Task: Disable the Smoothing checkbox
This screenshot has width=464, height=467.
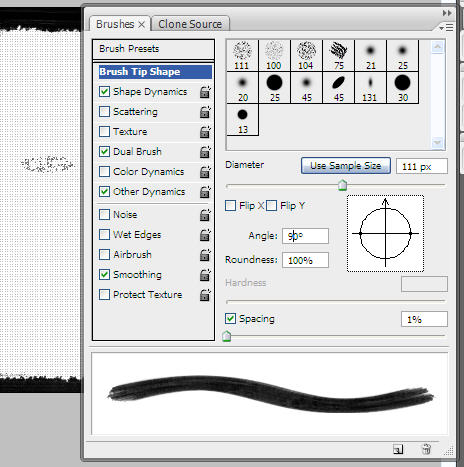Action: click(x=104, y=274)
